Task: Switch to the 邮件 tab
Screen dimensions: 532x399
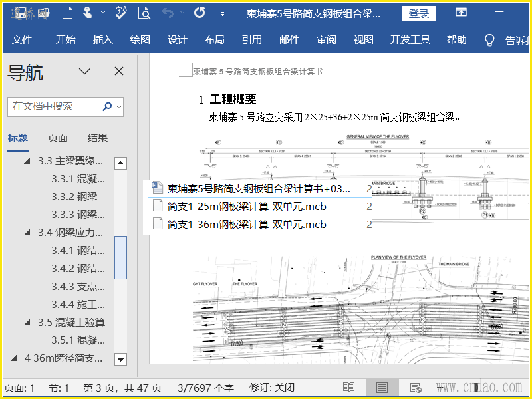Action: tap(289, 40)
